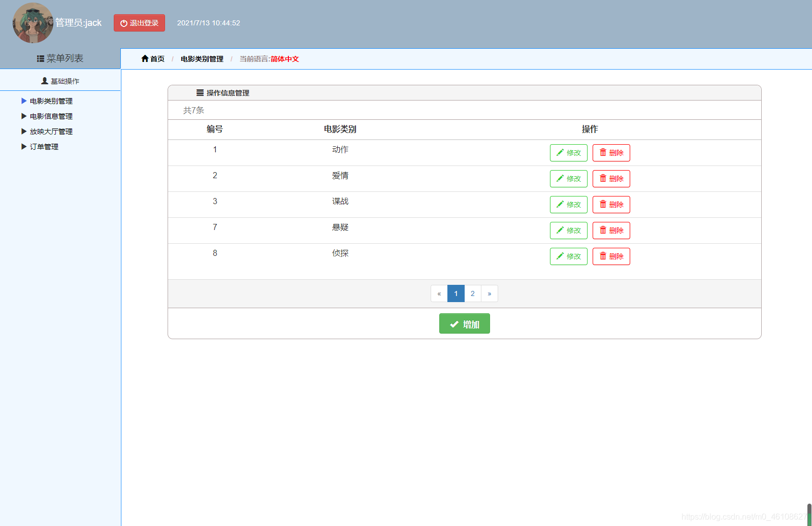Viewport: 812px width, 526px height.
Task: Click the home icon in breadcrumb
Action: pyautogui.click(x=145, y=58)
